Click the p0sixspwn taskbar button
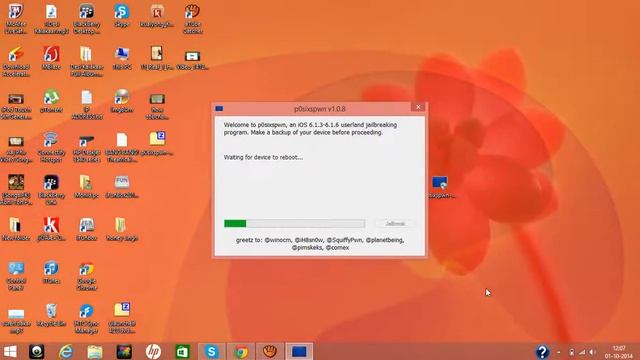 pos(299,351)
